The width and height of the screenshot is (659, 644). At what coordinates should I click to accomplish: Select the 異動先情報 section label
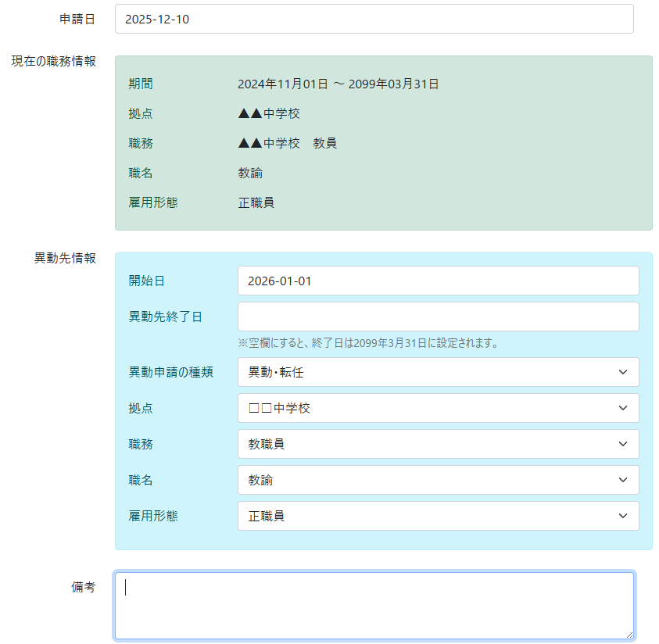coord(65,258)
